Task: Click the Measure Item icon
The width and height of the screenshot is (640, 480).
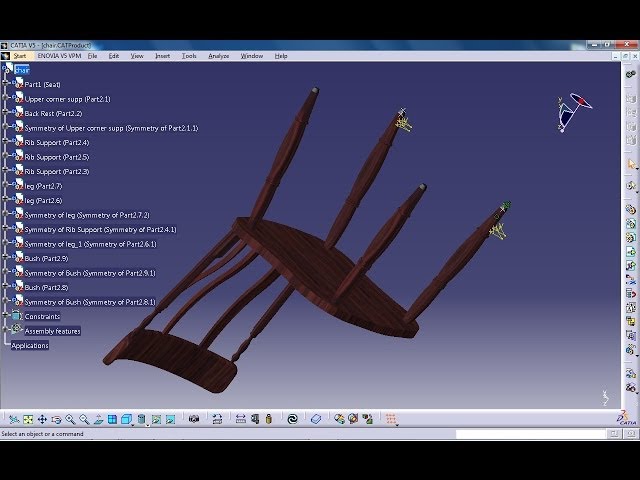Action: pyautogui.click(x=255, y=419)
